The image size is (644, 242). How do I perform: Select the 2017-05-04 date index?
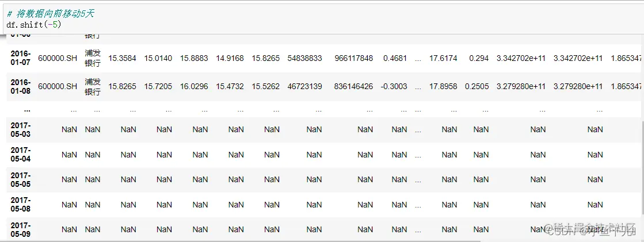pos(21,155)
